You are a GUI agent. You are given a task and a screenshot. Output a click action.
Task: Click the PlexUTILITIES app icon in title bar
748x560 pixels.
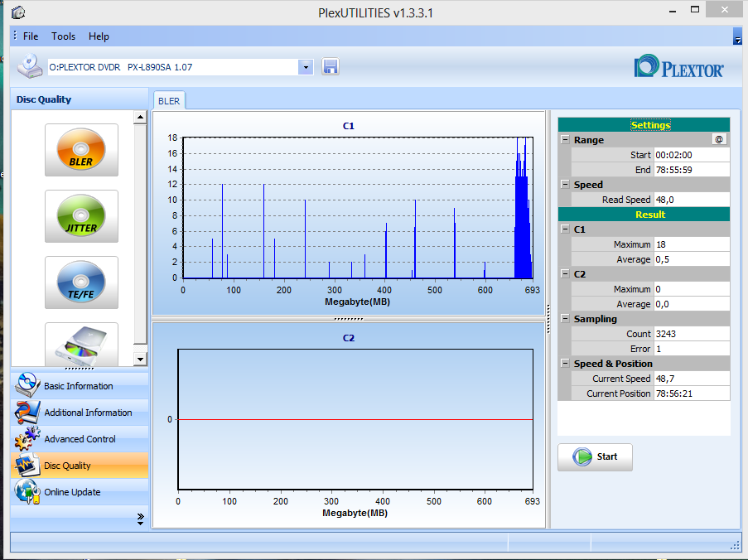[18, 12]
